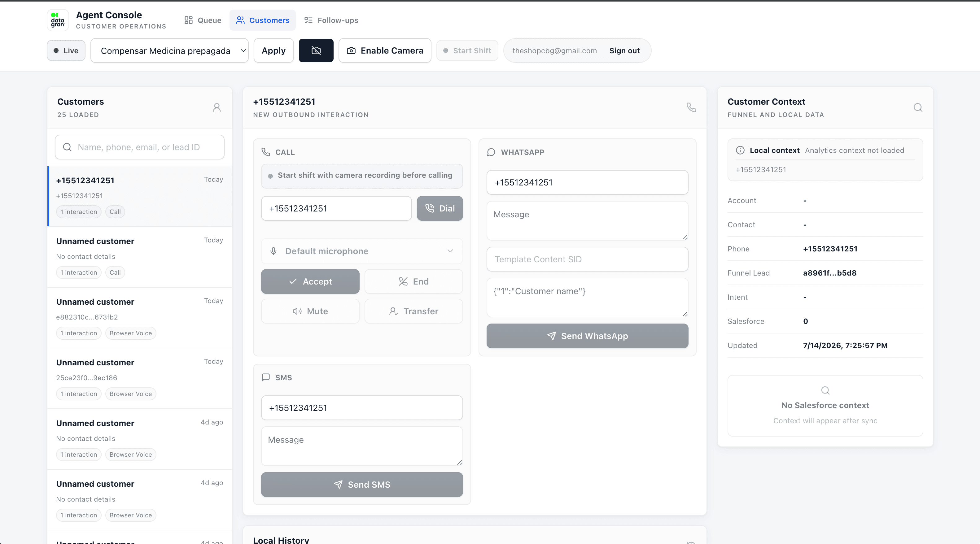Open the Default microphone dropdown
This screenshot has height=544, width=980.
coord(362,251)
